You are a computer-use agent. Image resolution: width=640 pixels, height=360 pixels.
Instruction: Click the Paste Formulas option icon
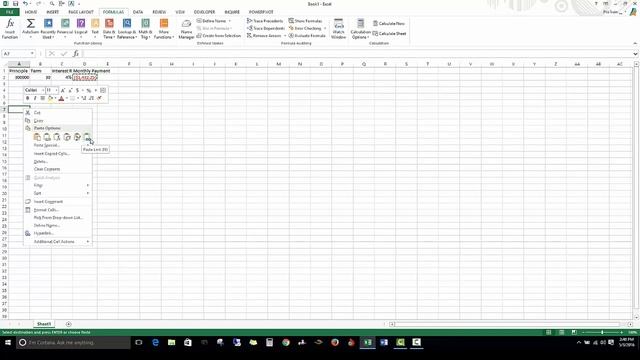pyautogui.click(x=57, y=137)
